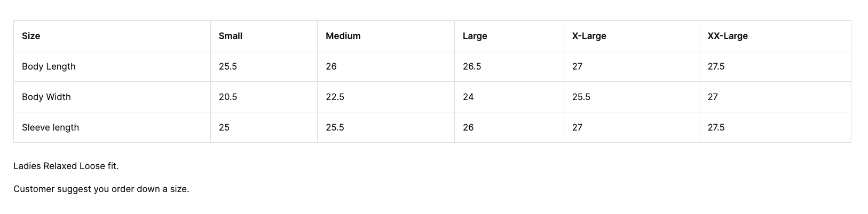868x214 pixels.
Task: Click the Size column header cell
Action: click(x=31, y=36)
